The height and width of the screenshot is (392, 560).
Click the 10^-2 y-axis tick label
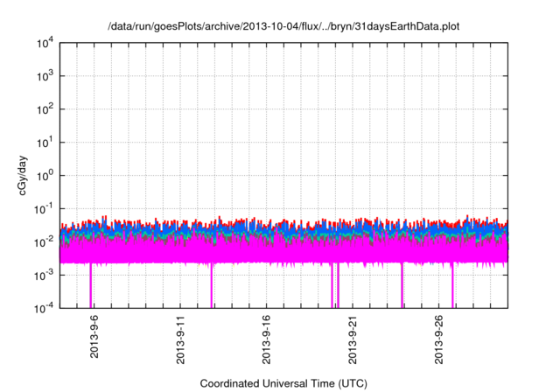click(45, 242)
